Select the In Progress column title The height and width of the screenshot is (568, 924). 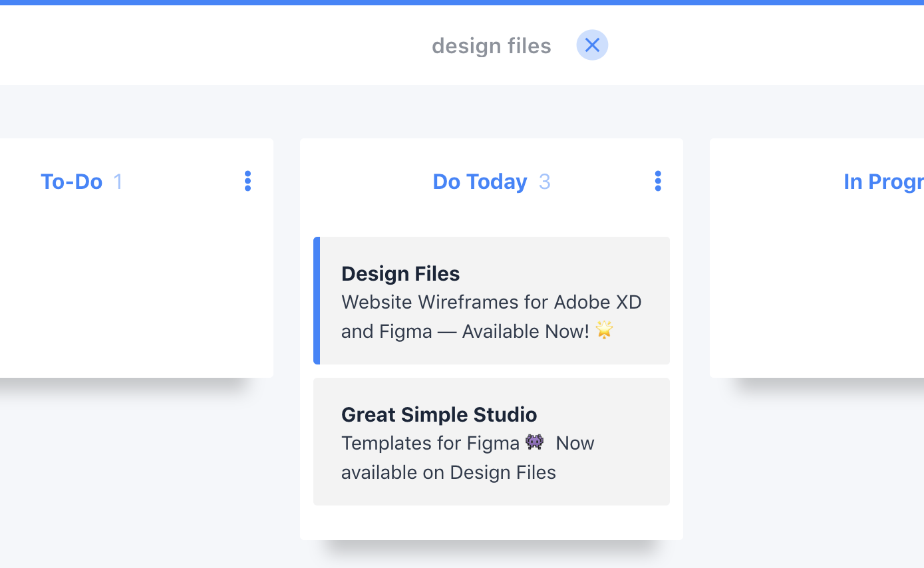point(883,182)
